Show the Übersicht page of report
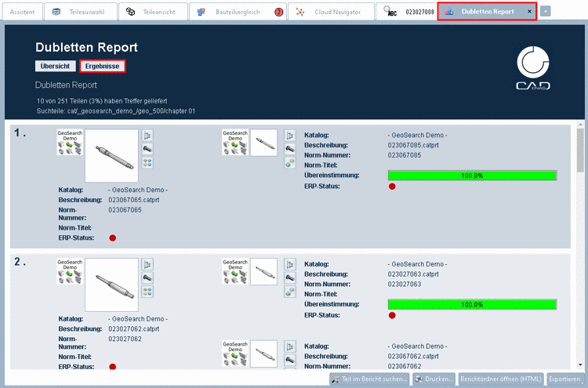Image resolution: width=588 pixels, height=388 pixels. click(x=55, y=66)
